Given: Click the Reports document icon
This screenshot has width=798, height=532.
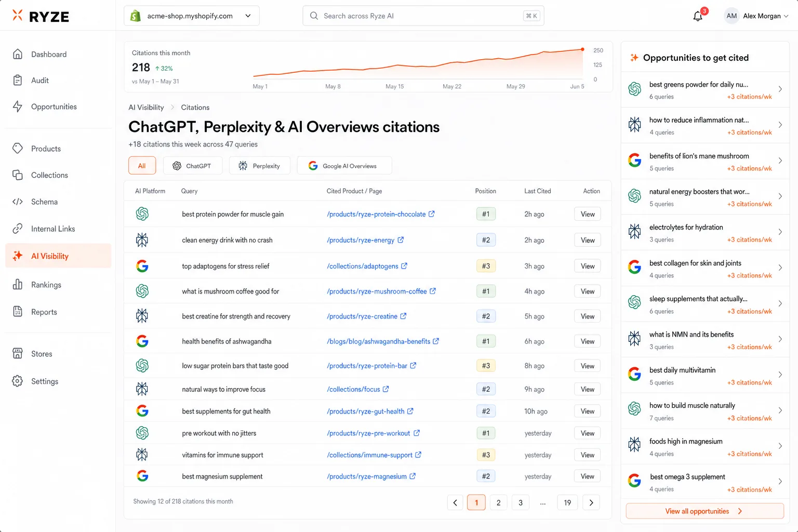Looking at the screenshot, I should click(x=18, y=312).
